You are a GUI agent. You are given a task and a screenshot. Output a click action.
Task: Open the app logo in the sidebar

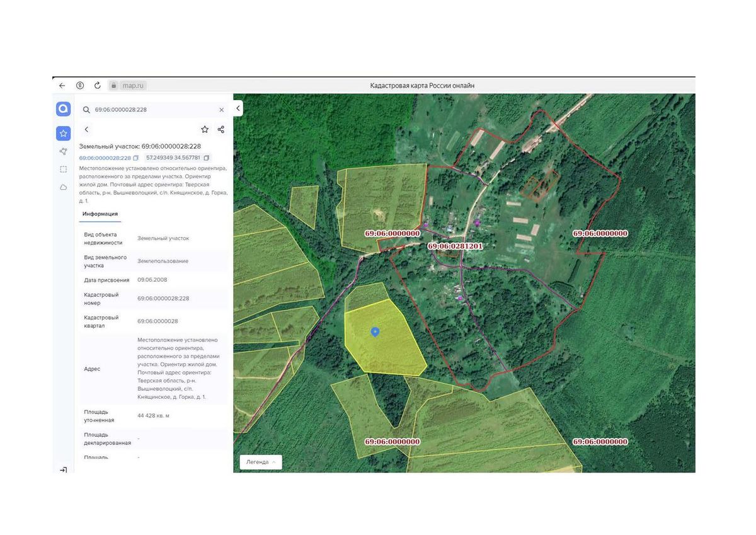tap(63, 109)
